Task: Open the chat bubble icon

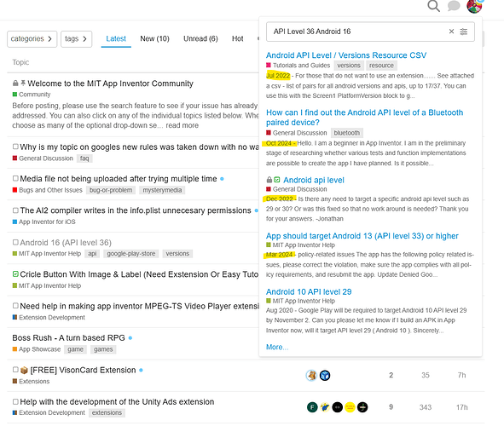Action: (454, 6)
